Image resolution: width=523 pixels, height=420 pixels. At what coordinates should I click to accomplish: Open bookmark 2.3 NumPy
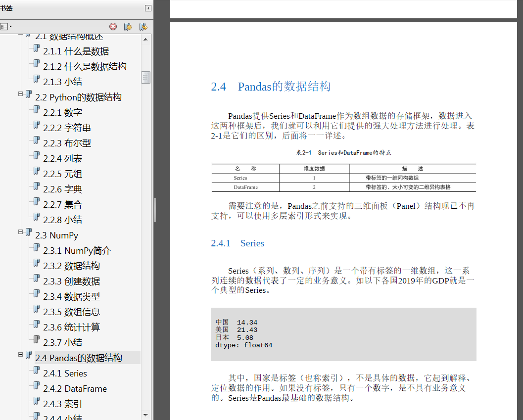point(57,235)
